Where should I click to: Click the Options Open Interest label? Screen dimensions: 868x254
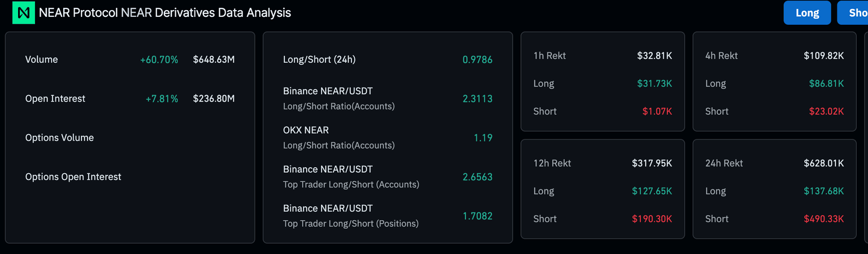(73, 177)
